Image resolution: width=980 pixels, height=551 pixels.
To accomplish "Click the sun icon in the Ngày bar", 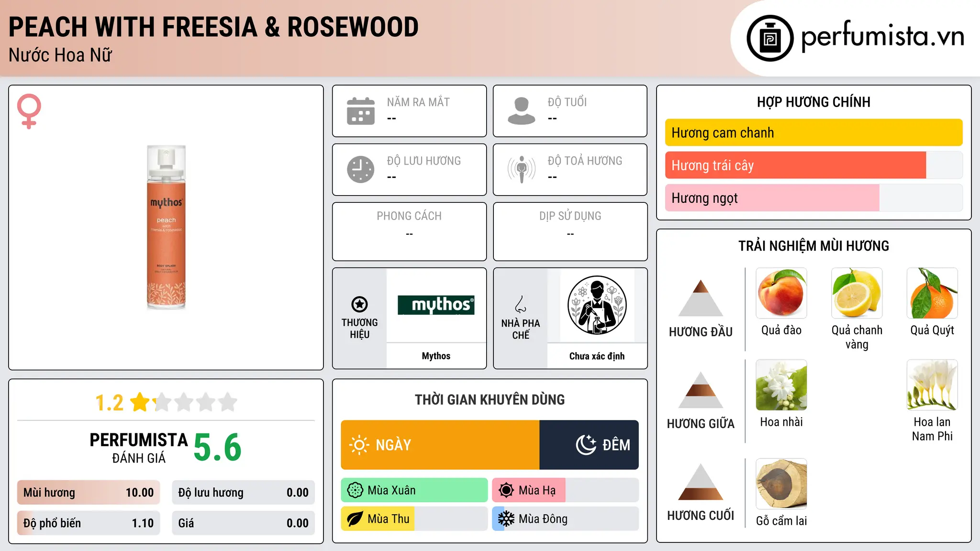I will 359,445.
